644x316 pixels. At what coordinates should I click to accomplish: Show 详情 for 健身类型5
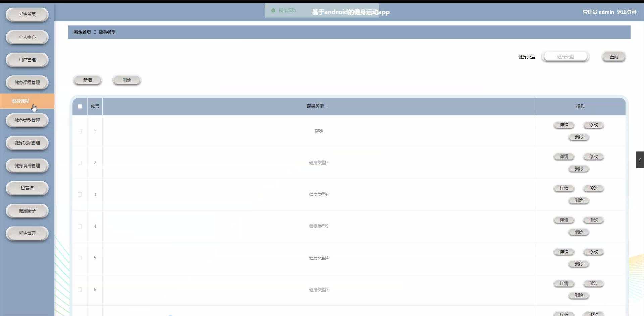(564, 220)
